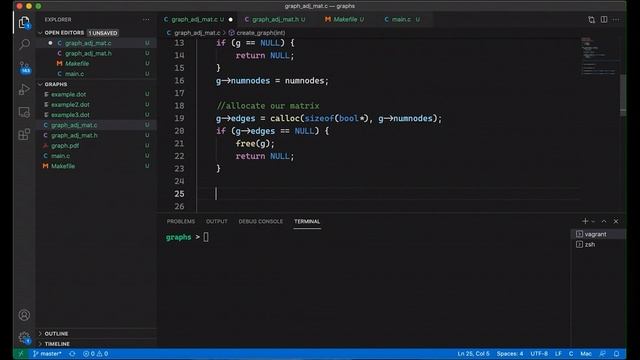Image resolution: width=640 pixels, height=360 pixels.
Task: Click the editor vertical scrollbar
Action: click(622, 95)
